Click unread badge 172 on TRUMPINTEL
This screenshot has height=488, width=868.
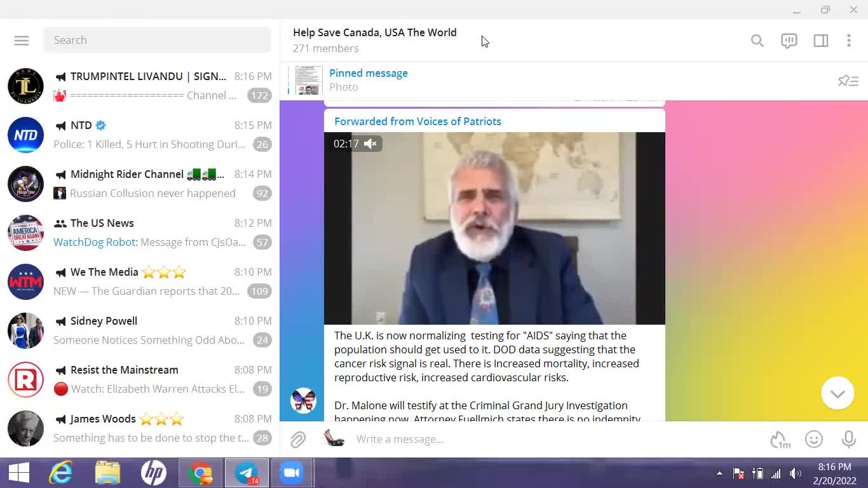coord(259,96)
